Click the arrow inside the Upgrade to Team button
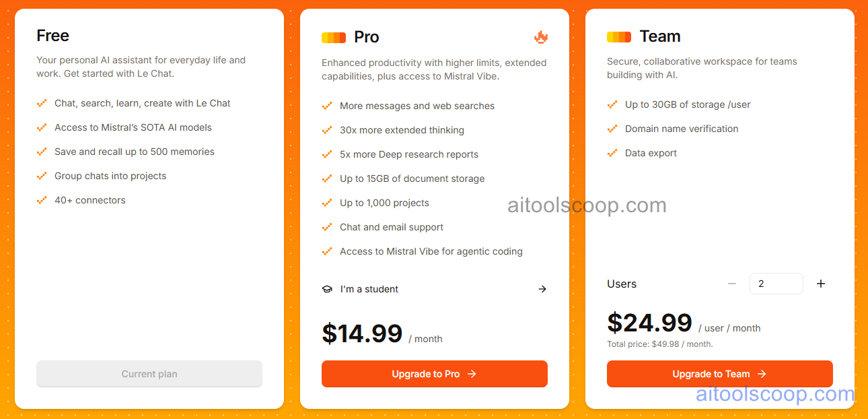The height and width of the screenshot is (419, 868). (761, 374)
